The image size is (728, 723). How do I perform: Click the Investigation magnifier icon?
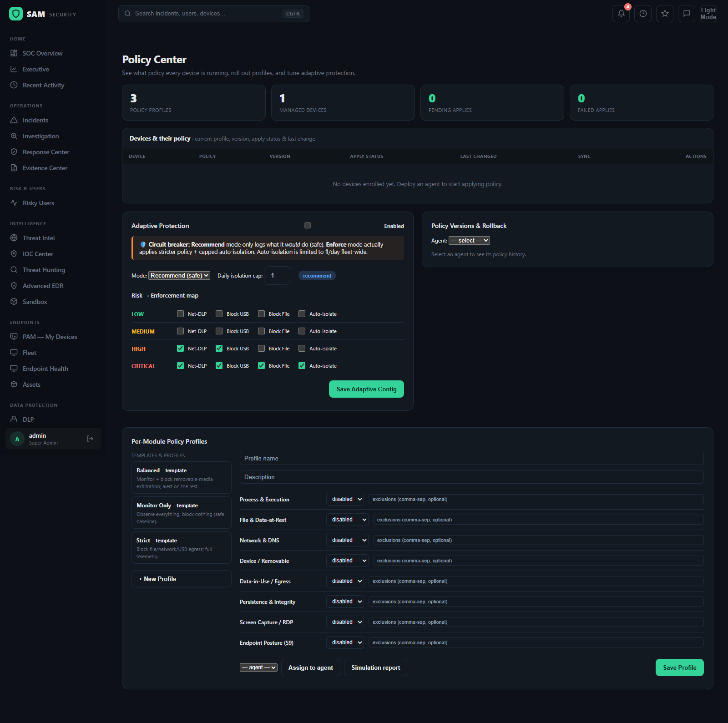14,136
